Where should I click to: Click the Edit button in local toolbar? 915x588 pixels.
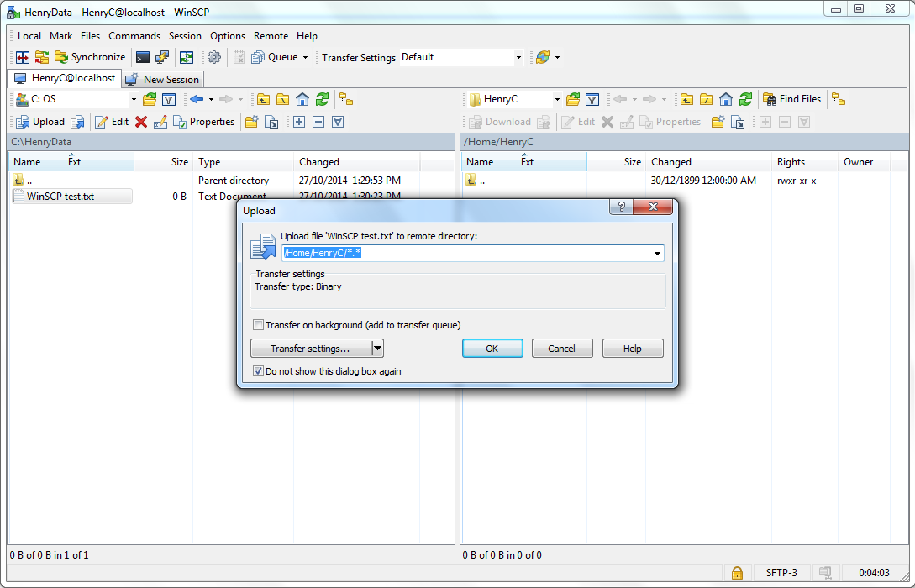coord(112,122)
